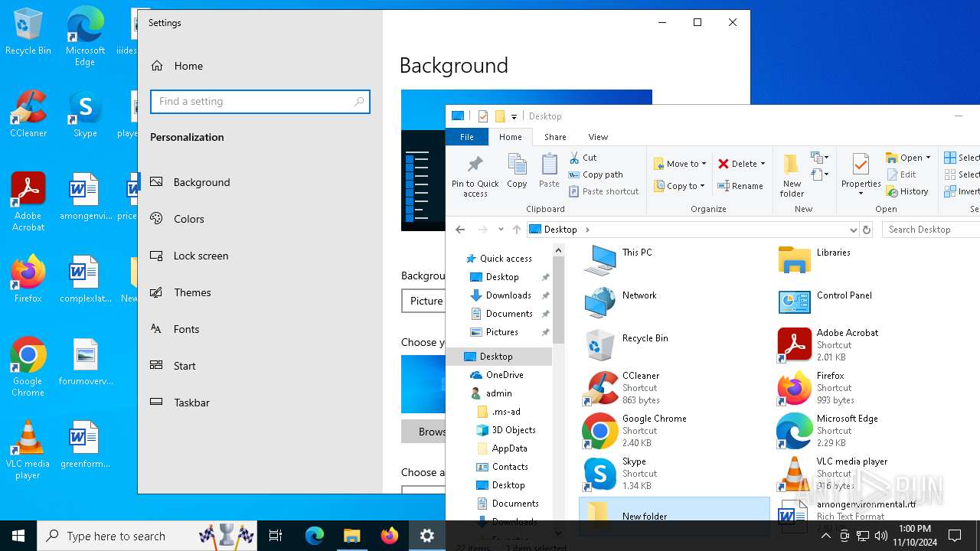980x551 pixels.
Task: Open Task View on the taskbar
Action: (x=276, y=536)
